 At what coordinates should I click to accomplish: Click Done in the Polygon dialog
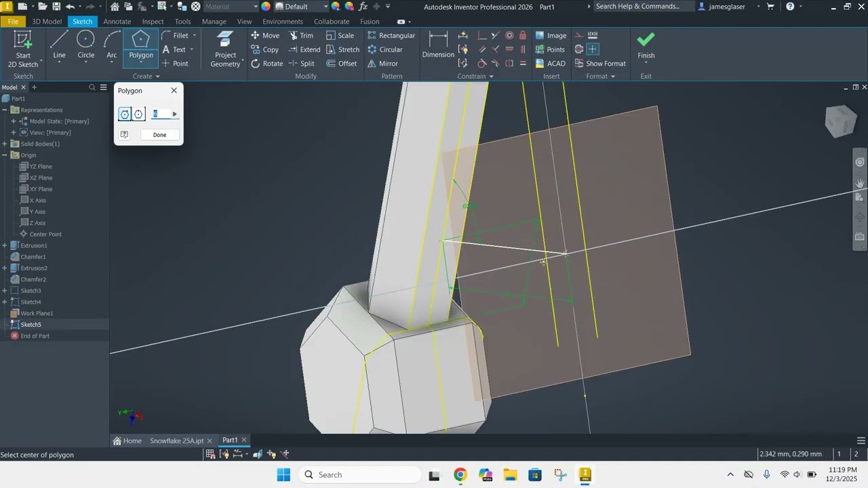(x=159, y=135)
